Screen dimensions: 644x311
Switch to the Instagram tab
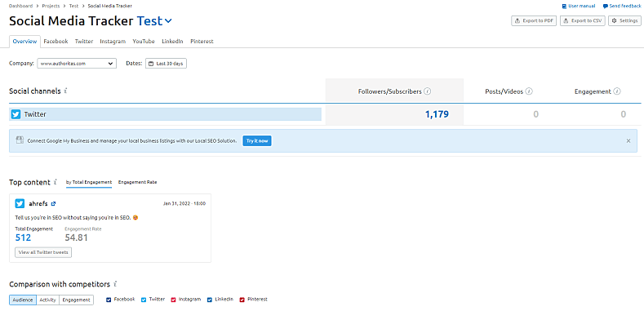tap(113, 42)
